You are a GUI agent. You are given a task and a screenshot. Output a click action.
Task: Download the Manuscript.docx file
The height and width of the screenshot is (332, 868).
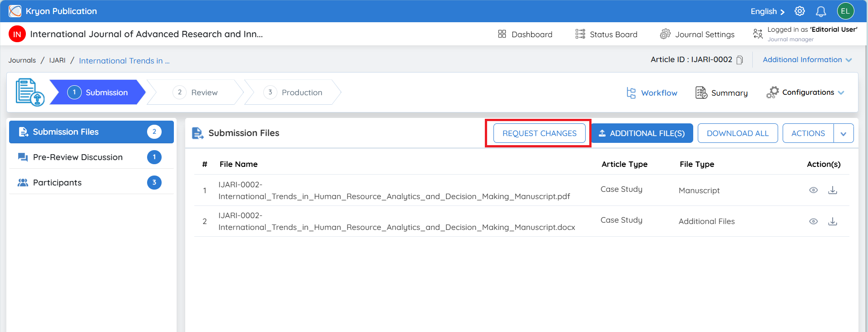[833, 221]
